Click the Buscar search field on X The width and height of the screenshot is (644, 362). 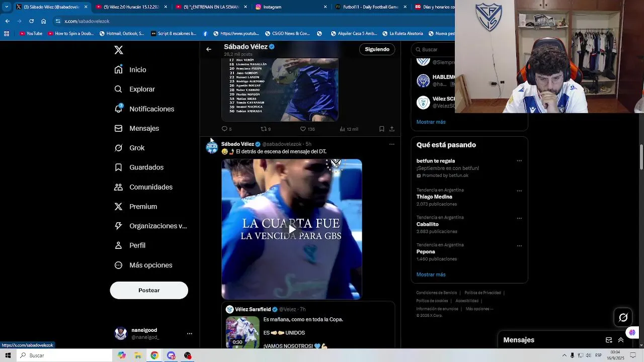point(435,49)
